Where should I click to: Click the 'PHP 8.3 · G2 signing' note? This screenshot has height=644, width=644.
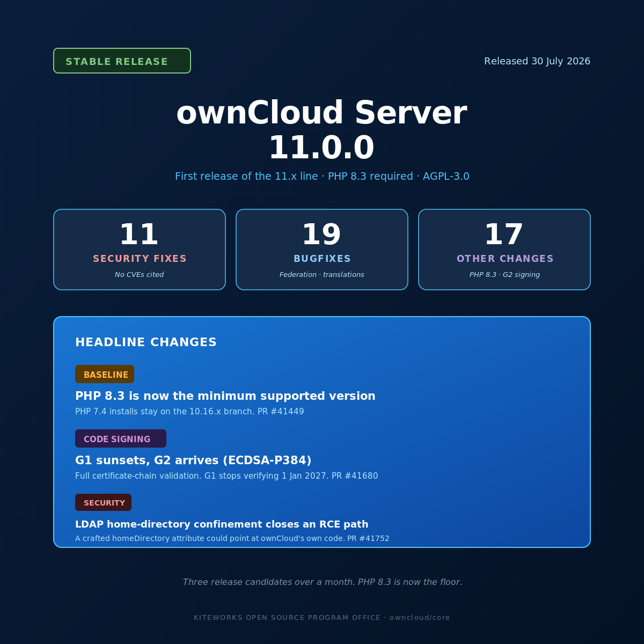(x=504, y=275)
